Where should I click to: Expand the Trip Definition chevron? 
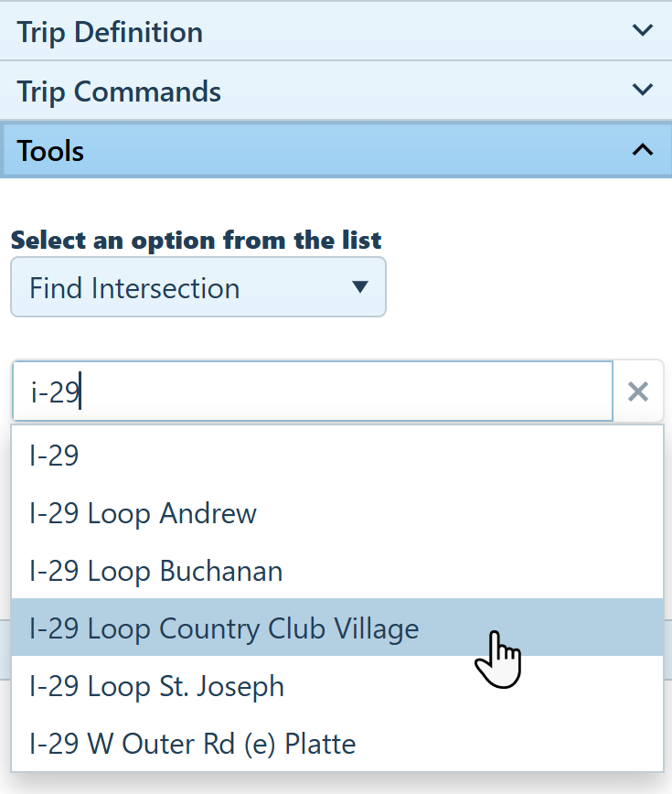[643, 30]
